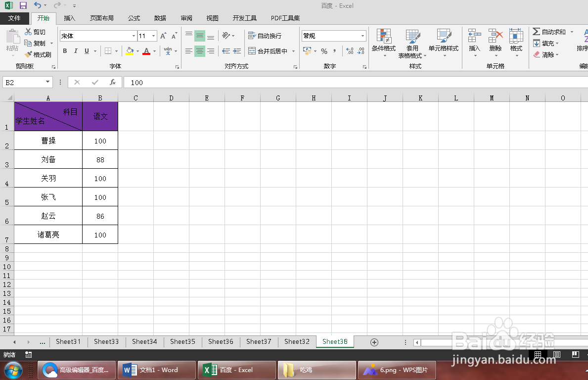588x380 pixels.
Task: Open the Fill (填充) dropdown
Action: (x=546, y=43)
